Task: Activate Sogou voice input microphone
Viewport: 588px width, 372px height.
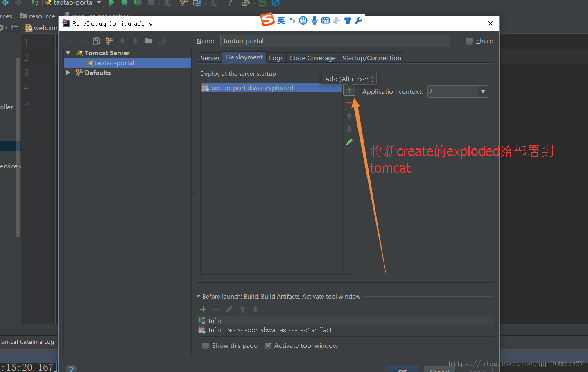Action: (314, 20)
